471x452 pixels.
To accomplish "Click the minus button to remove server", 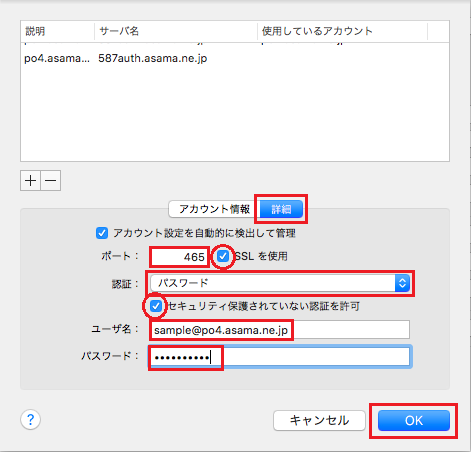I will click(x=51, y=181).
